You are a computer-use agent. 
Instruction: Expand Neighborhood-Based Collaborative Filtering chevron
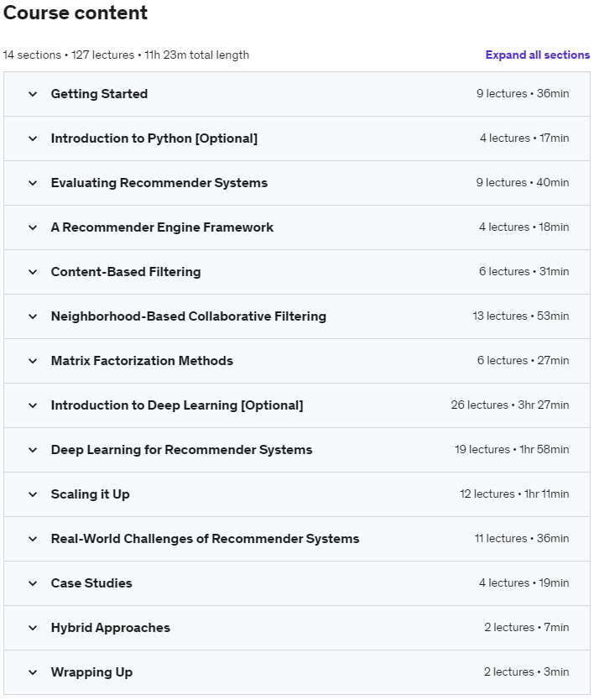[33, 316]
